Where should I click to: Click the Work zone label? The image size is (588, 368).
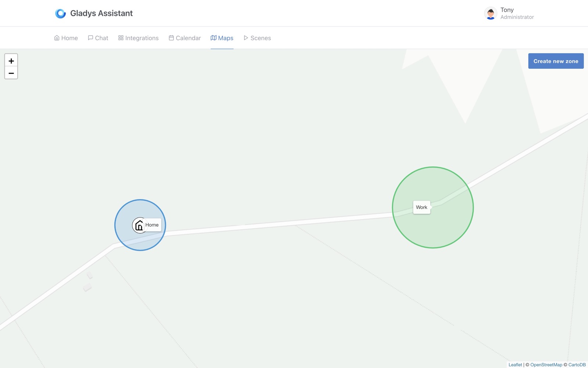[422, 208]
